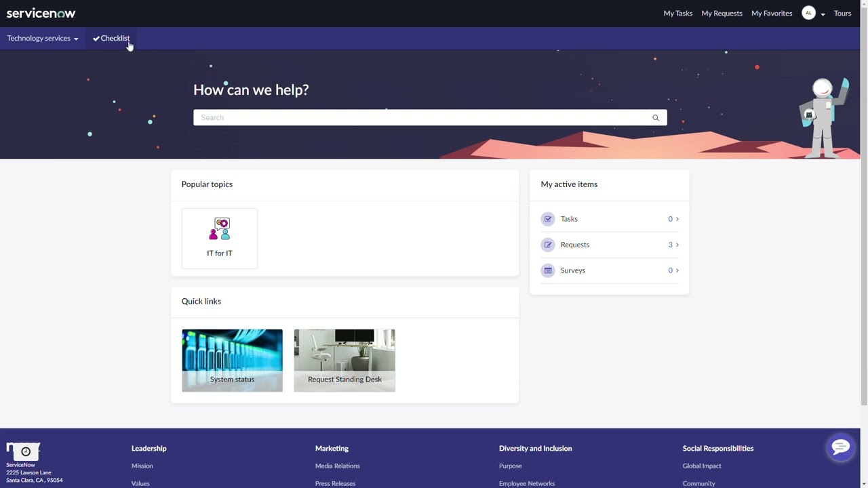Open the search using the magnifier icon

coord(655,117)
